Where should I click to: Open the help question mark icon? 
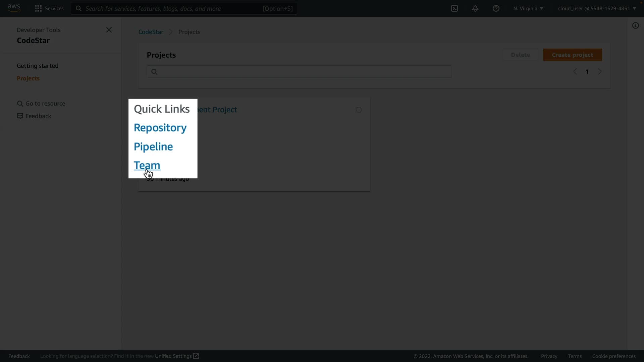click(x=496, y=8)
